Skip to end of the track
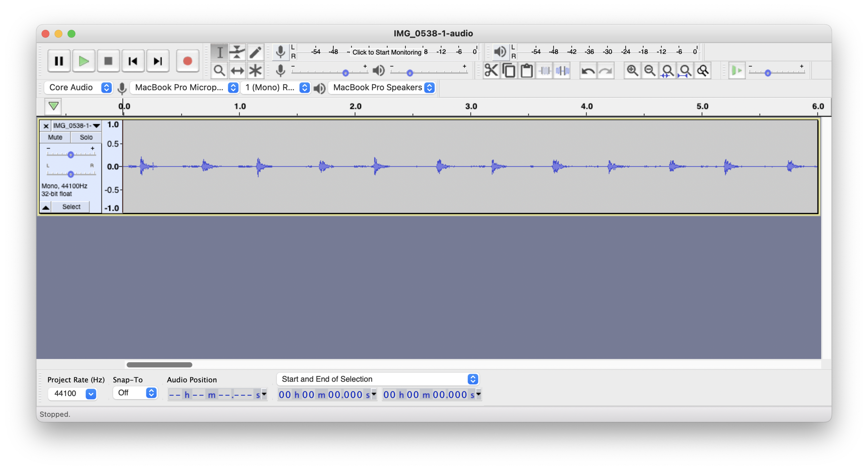 [x=158, y=61]
